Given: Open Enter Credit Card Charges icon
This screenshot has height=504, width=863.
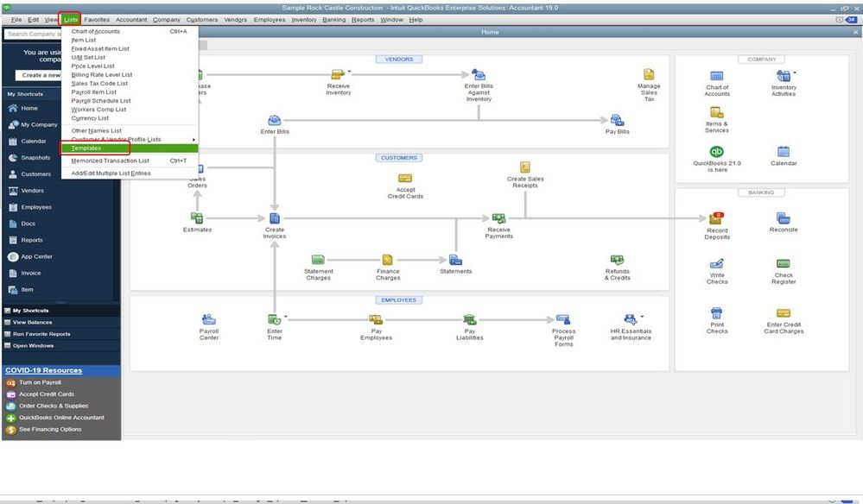Looking at the screenshot, I should (x=784, y=313).
